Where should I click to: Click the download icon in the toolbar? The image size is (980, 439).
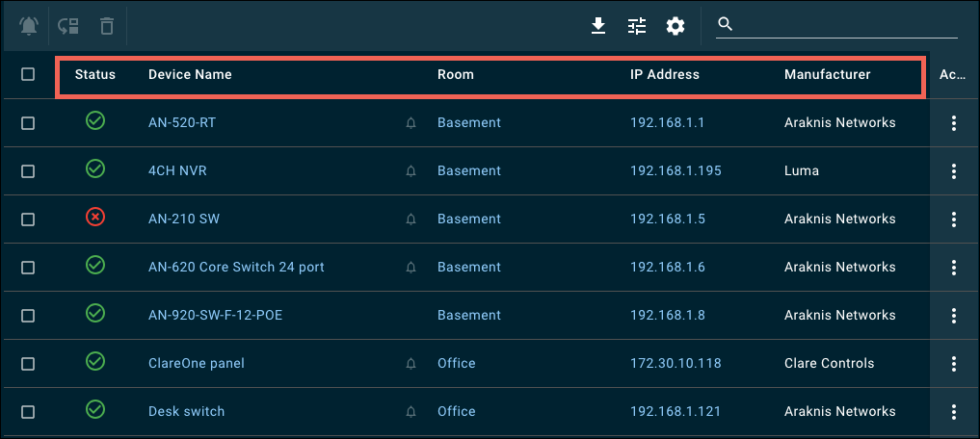598,26
